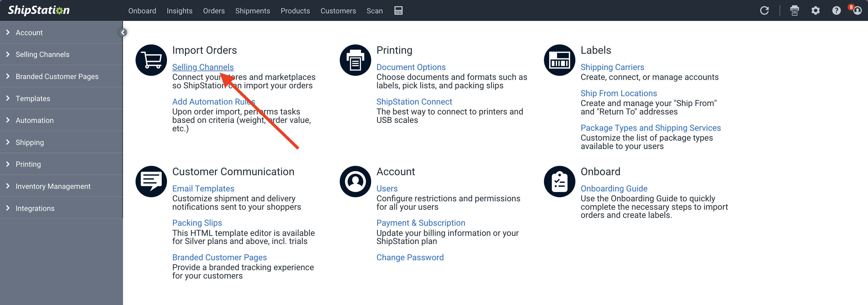This screenshot has height=305, width=868.
Task: Navigate to the Products tab
Action: point(295,11)
